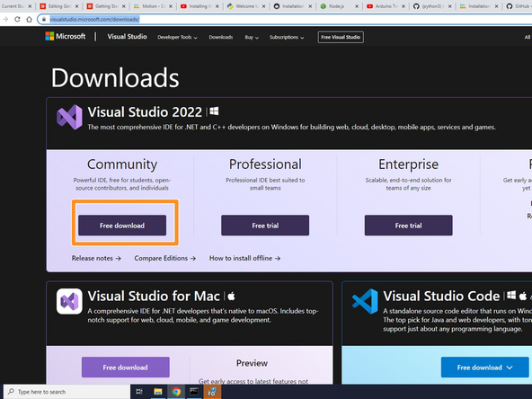Viewport: 532px width, 399px height.
Task: Expand the Developer Tools menu
Action: (x=177, y=38)
